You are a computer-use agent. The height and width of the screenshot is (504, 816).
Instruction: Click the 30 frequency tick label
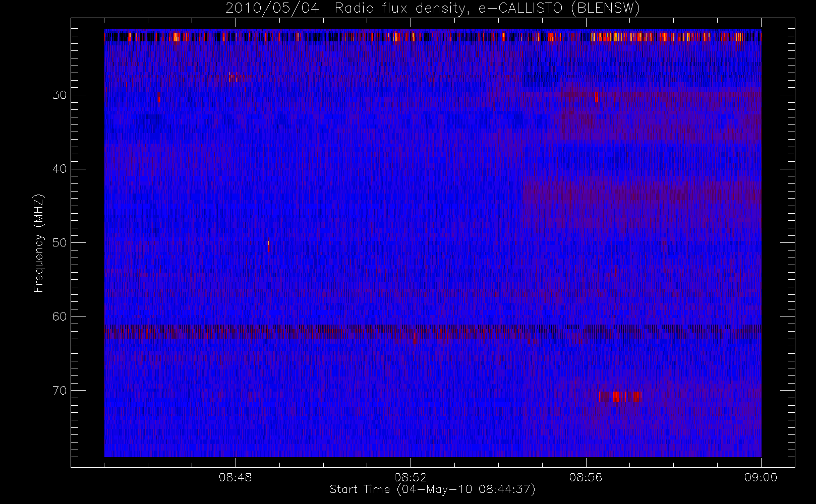click(x=60, y=95)
